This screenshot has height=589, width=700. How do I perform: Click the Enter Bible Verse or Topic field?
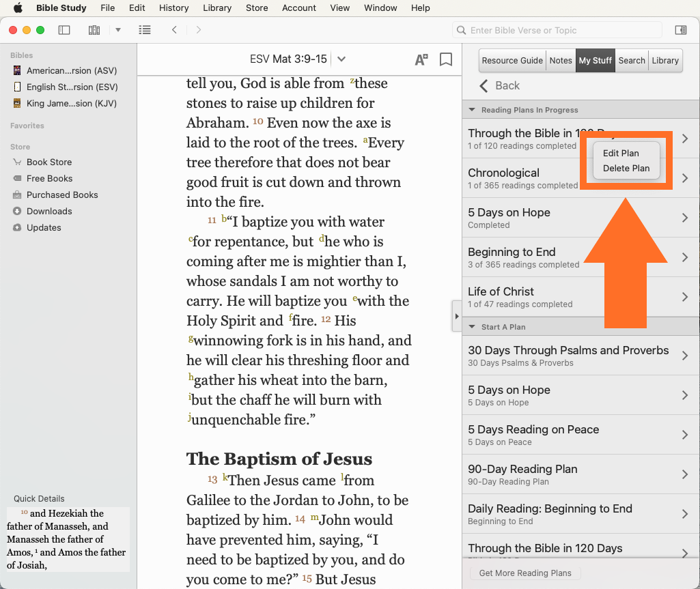click(560, 30)
